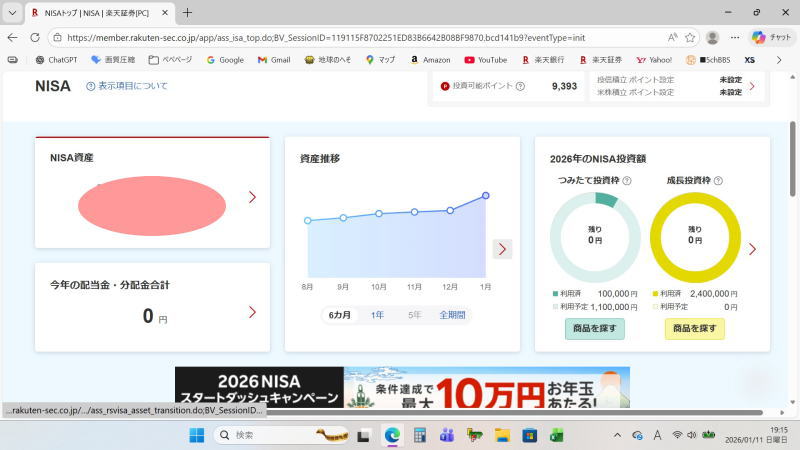The image size is (800, 450).
Task: Click the January data point on chart
Action: click(486, 195)
